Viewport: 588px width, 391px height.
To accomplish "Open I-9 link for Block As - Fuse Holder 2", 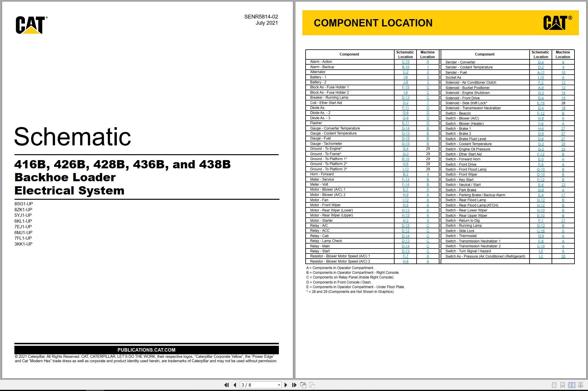I will click(405, 93).
